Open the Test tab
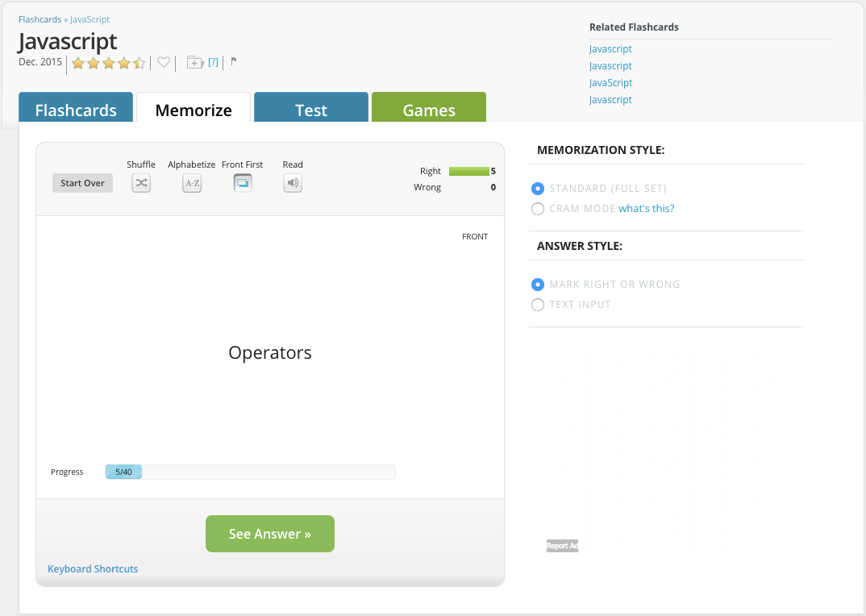Screen dimensions: 866x616 311,107
